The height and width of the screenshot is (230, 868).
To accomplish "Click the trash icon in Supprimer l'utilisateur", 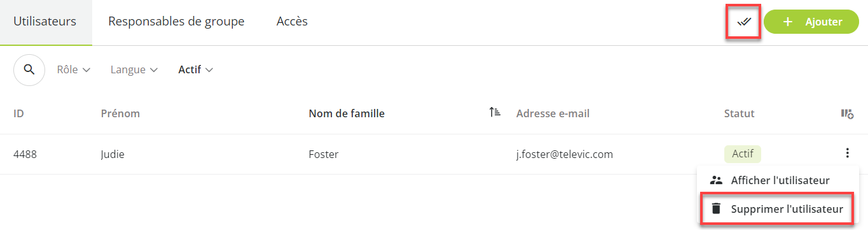I will [x=716, y=209].
